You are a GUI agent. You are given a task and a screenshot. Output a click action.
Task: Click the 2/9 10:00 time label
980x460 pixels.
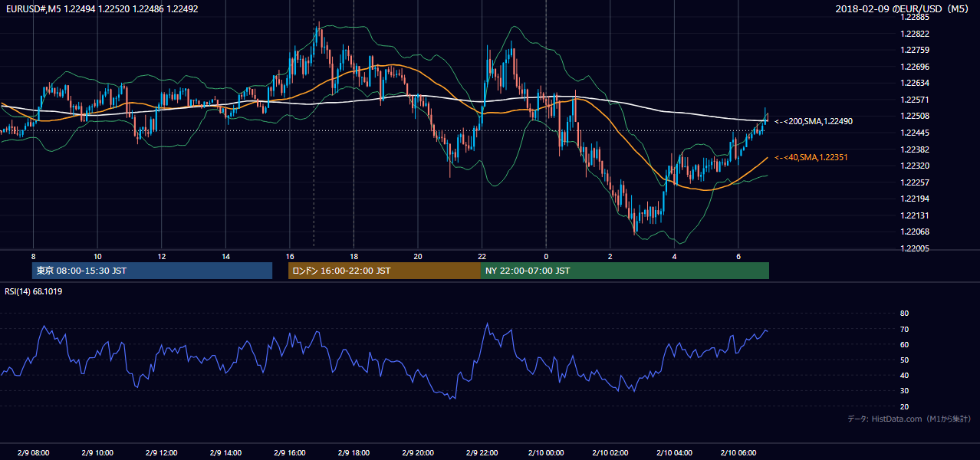coord(97,452)
